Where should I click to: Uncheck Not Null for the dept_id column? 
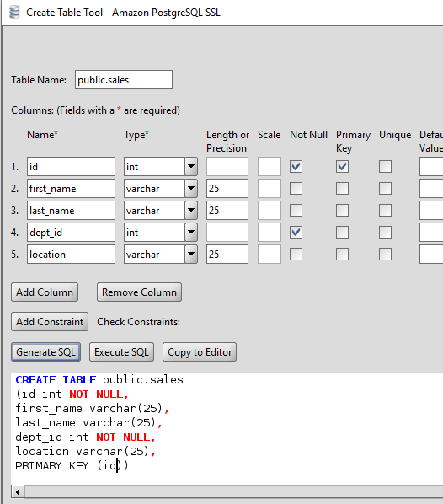pos(296,232)
